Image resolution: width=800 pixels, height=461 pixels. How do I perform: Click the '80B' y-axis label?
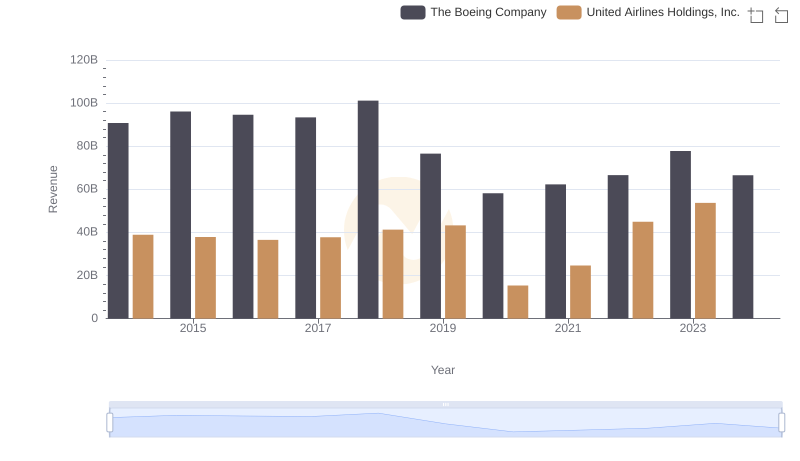tap(87, 146)
